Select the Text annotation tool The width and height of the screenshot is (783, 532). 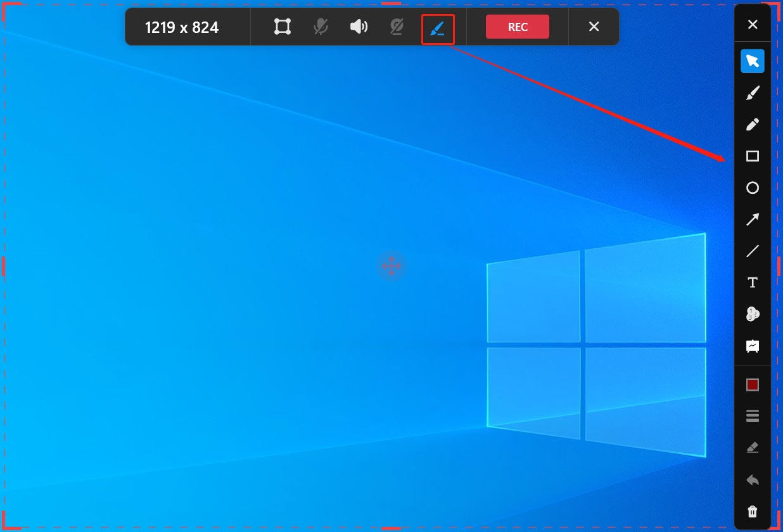[x=753, y=282]
